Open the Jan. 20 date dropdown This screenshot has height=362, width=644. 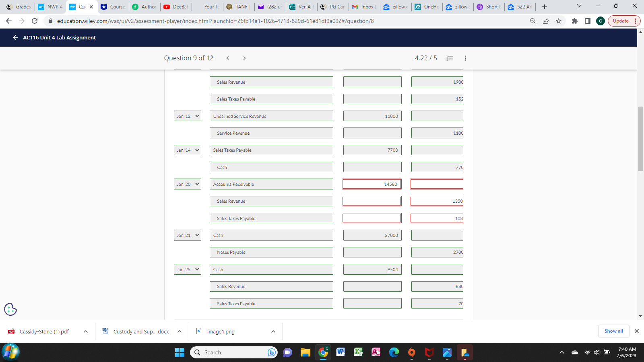coord(188,184)
